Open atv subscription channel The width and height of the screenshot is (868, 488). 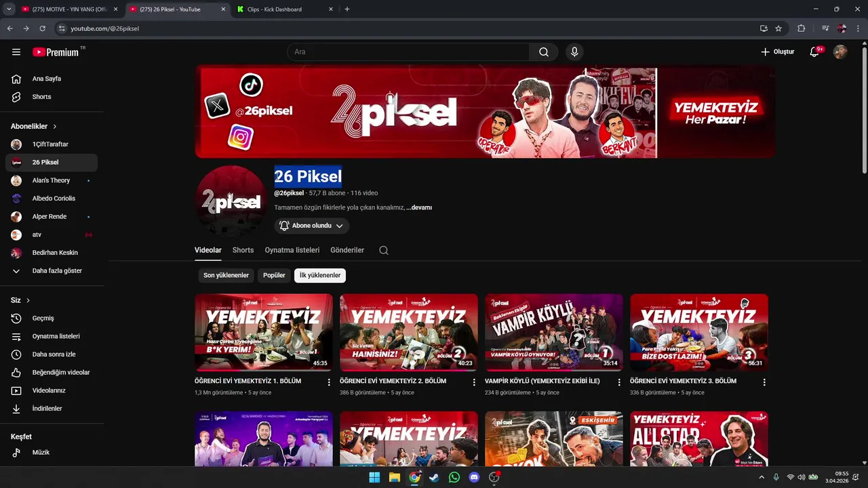[52, 235]
